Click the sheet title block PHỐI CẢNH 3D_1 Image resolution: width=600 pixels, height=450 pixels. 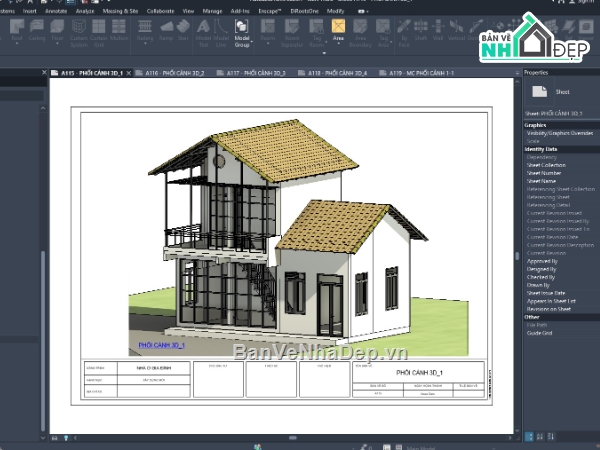(x=419, y=373)
